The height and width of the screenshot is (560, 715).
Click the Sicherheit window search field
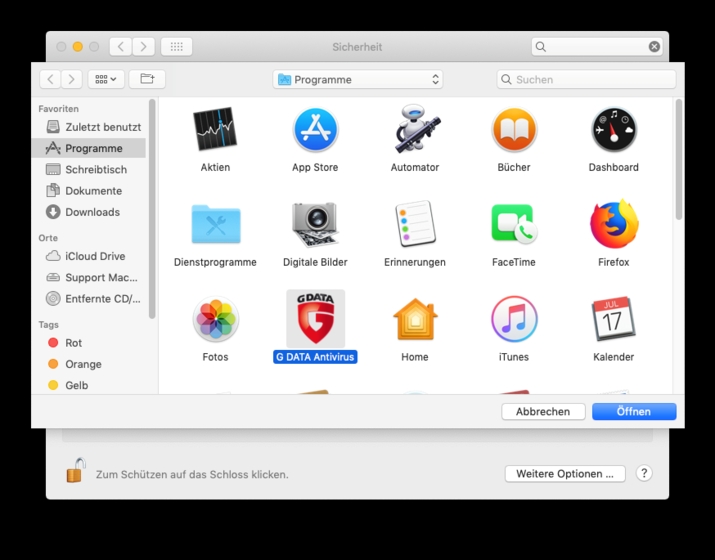(x=597, y=47)
